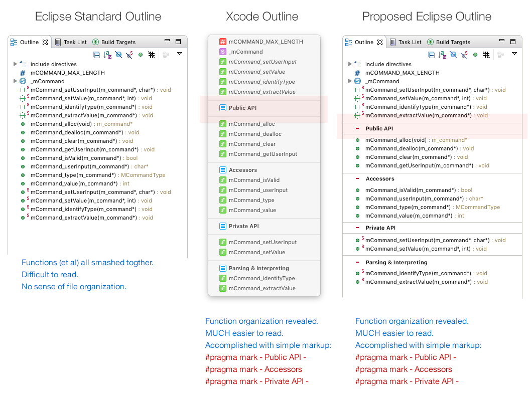532x396 pixels.
Task: Click Collapse All icon in Standard Eclipse outline toolbar
Action: pyautogui.click(x=97, y=55)
